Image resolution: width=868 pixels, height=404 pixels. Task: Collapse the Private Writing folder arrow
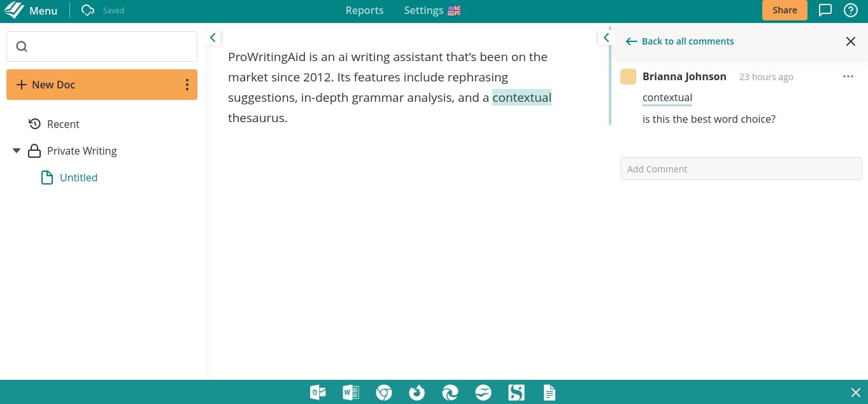[x=17, y=151]
